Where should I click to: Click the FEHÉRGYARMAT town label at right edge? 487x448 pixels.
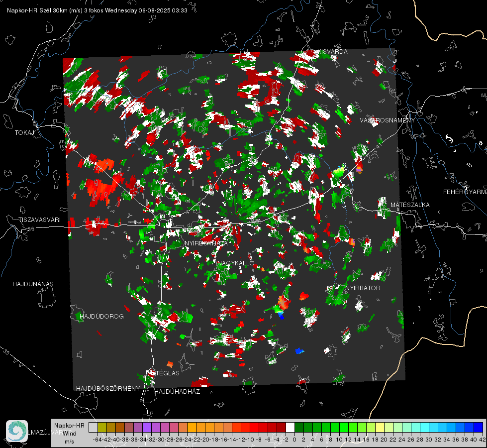465,192
